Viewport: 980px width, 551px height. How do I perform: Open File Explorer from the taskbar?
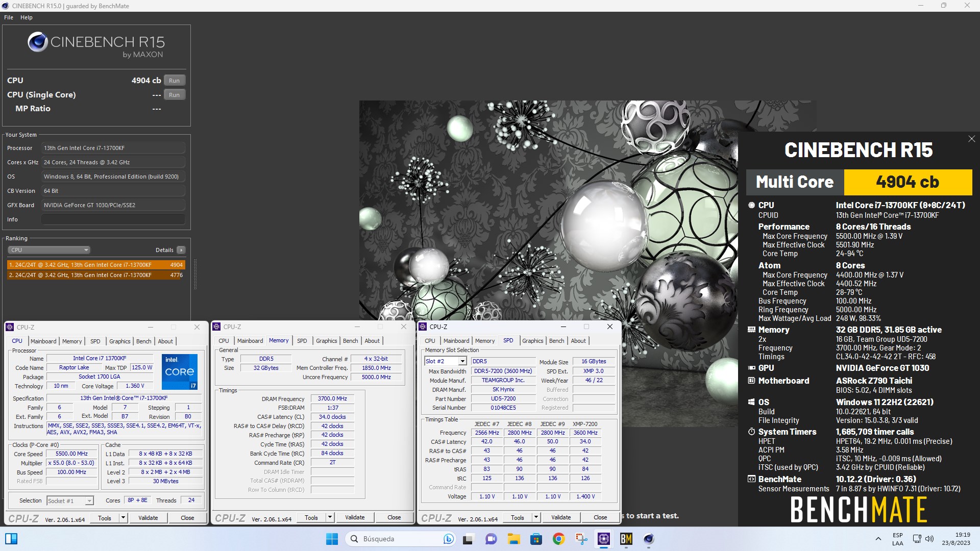coord(513,539)
